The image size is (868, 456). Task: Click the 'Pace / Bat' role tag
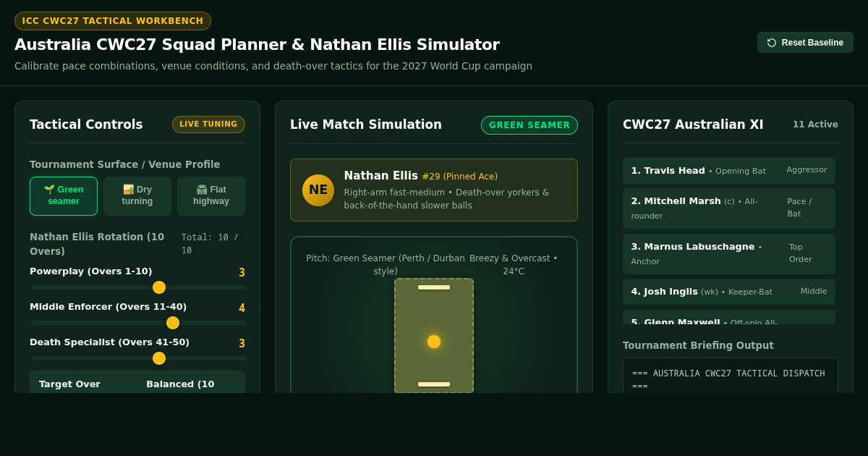799,208
